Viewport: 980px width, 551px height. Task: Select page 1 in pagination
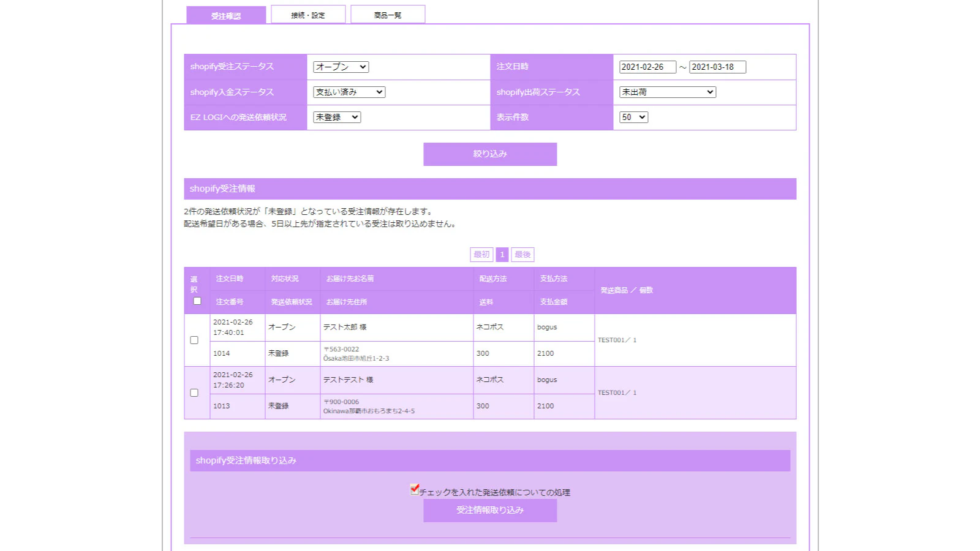502,255
